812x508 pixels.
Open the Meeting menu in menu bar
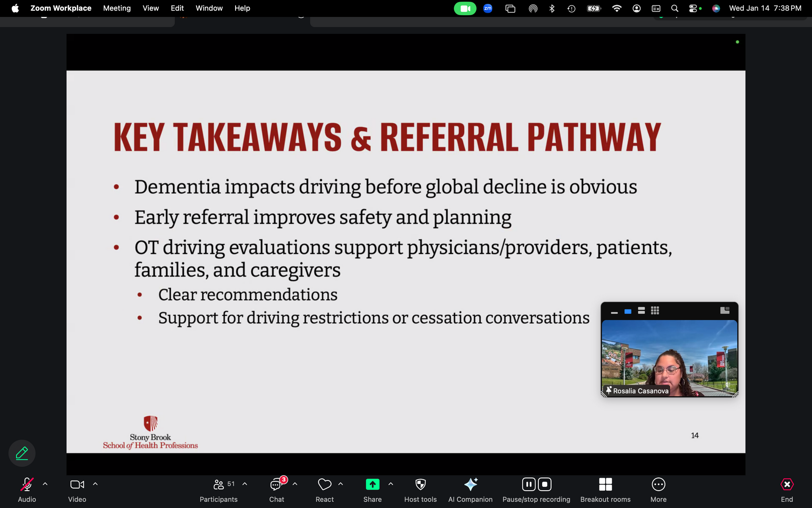pos(117,8)
